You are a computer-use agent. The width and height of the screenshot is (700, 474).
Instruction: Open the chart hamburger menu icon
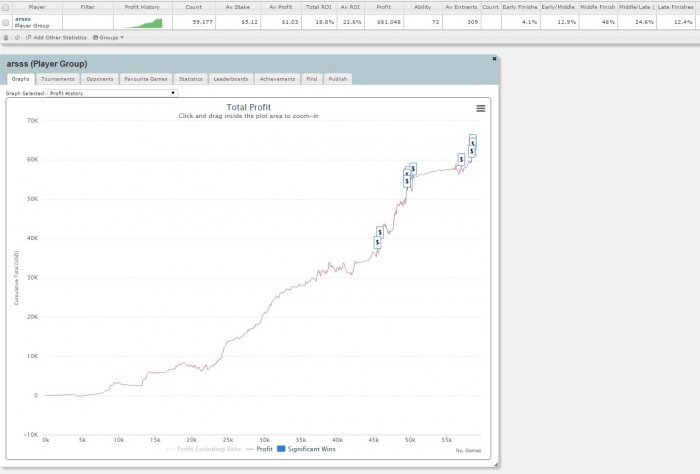(x=481, y=108)
